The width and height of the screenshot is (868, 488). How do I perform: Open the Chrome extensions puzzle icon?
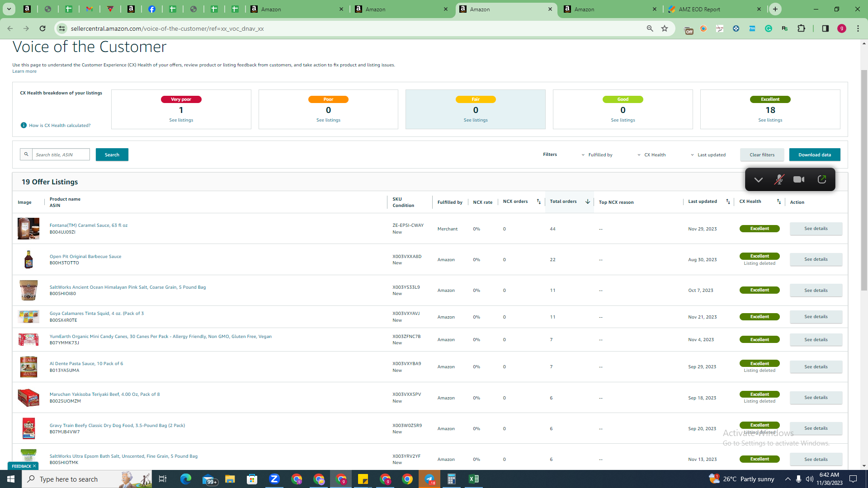pos(802,28)
